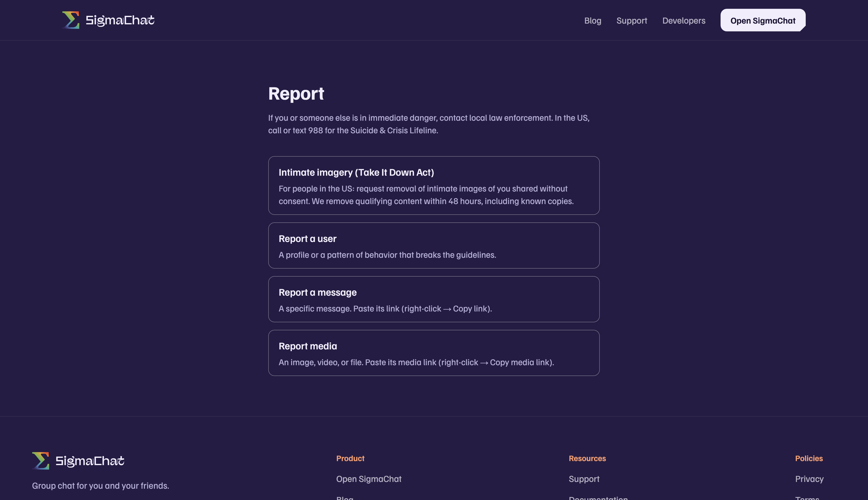Click the footer SigmaChat wordmark
Image resolution: width=868 pixels, height=500 pixels.
point(90,461)
